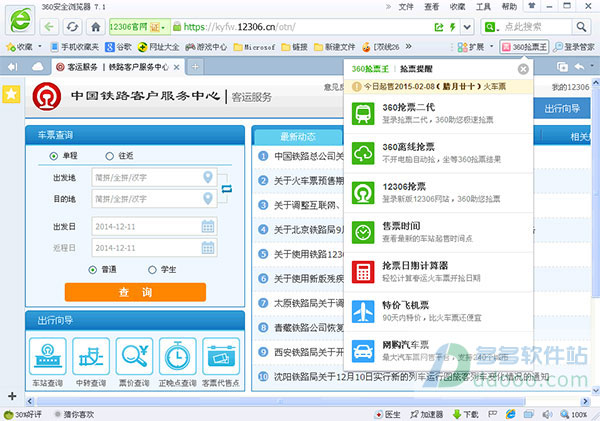Open 特价飞机票 airplane entry
This screenshot has width=600, height=421.
coord(439,312)
